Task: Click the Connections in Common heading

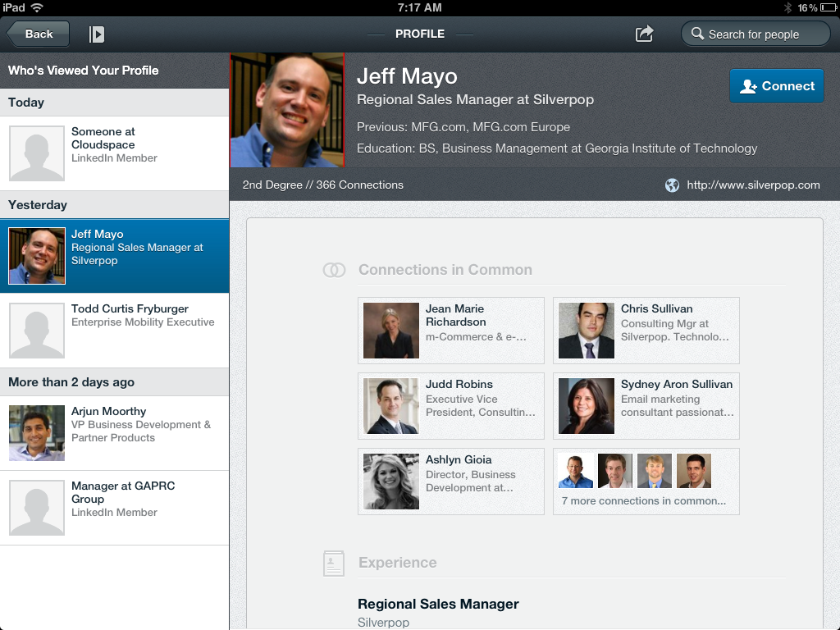Action: [x=445, y=269]
